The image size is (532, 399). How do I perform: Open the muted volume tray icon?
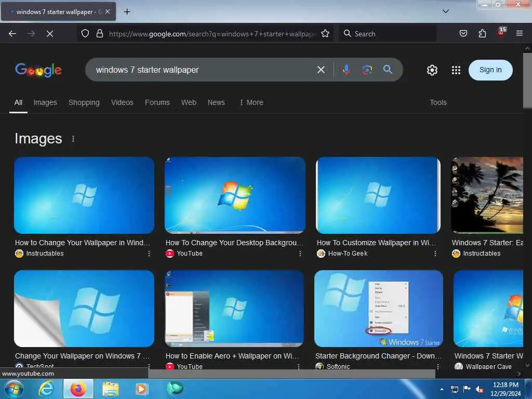480,389
